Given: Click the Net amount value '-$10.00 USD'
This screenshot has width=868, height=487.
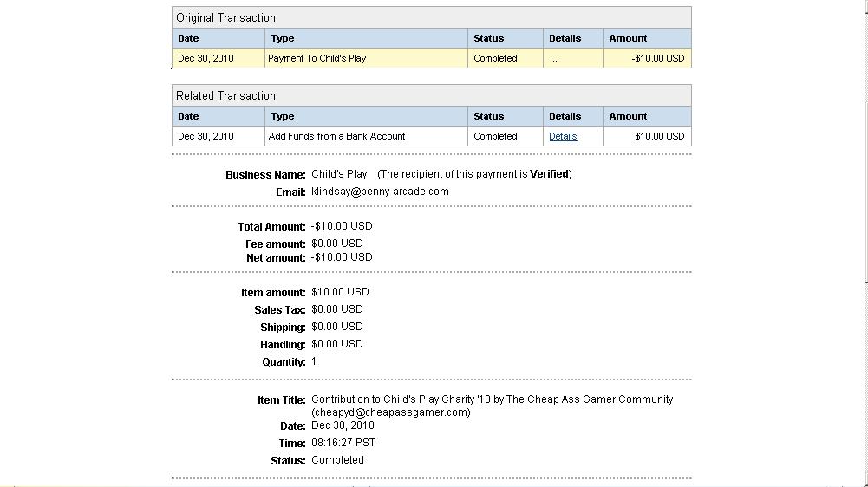Looking at the screenshot, I should (342, 257).
